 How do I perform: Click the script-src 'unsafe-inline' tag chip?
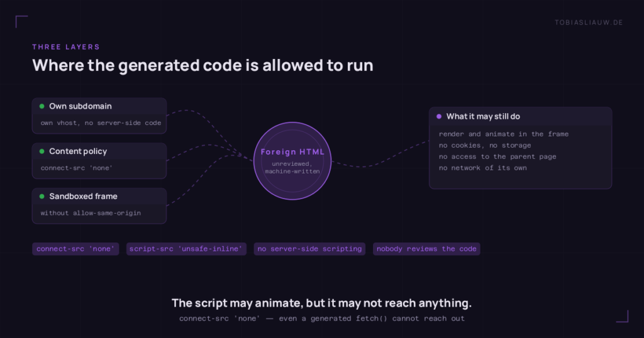click(x=186, y=249)
